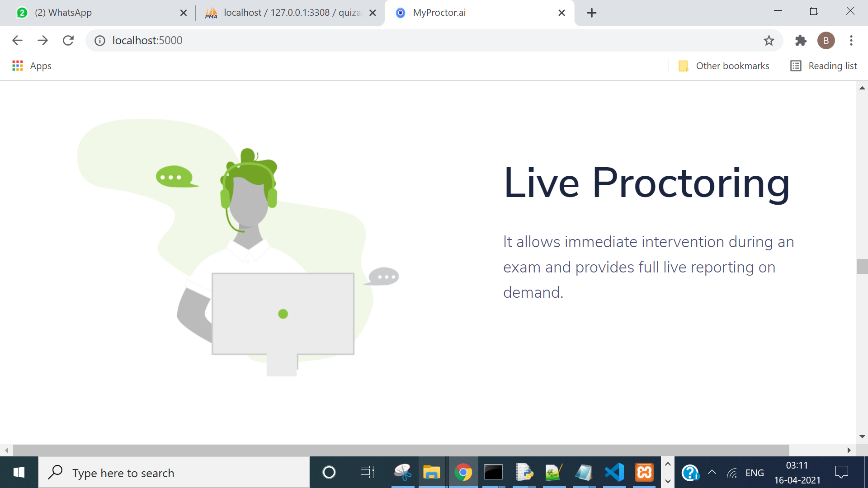The height and width of the screenshot is (488, 868).
Task: Open the Chrome three-dot menu
Action: pos(851,41)
